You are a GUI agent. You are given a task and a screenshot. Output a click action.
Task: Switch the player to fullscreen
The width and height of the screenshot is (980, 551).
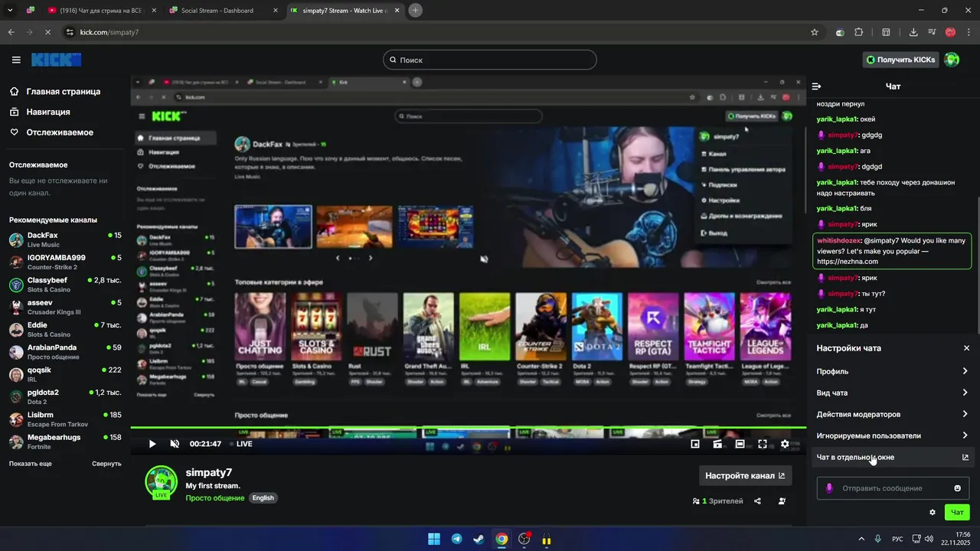(x=763, y=444)
